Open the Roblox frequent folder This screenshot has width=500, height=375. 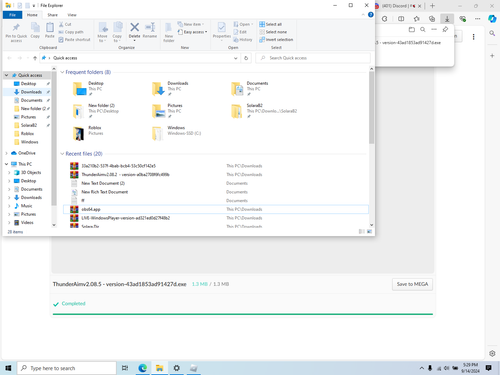point(89,133)
